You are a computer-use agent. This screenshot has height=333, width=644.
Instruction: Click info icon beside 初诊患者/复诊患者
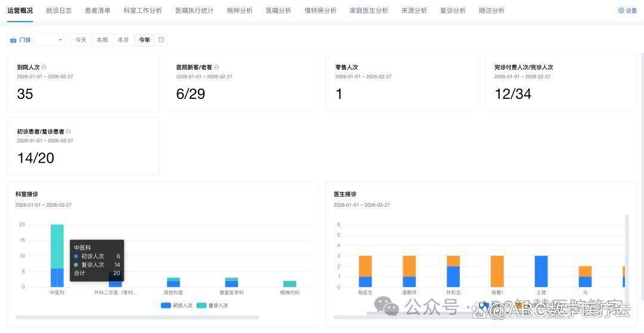[x=69, y=132]
